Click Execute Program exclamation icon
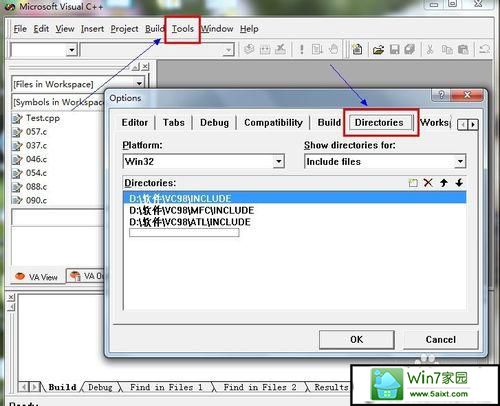Image resolution: width=500 pixels, height=406 pixels. [x=302, y=49]
